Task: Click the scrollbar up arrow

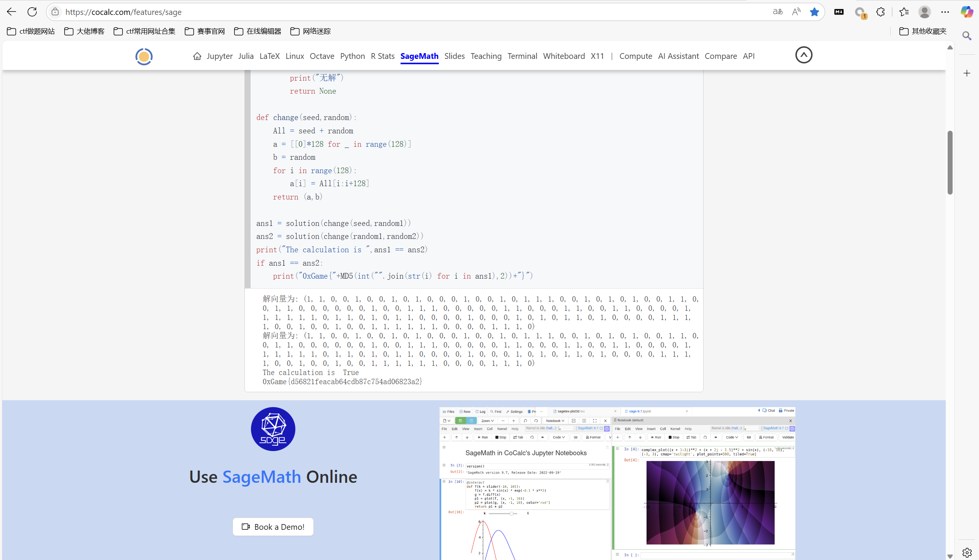Action: (x=950, y=47)
